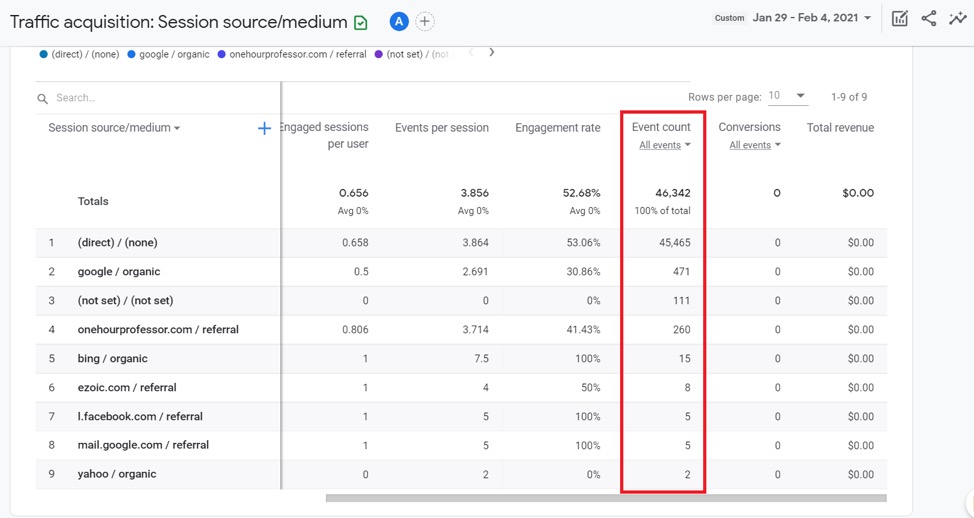Expand the Rows per page dropdown

787,96
